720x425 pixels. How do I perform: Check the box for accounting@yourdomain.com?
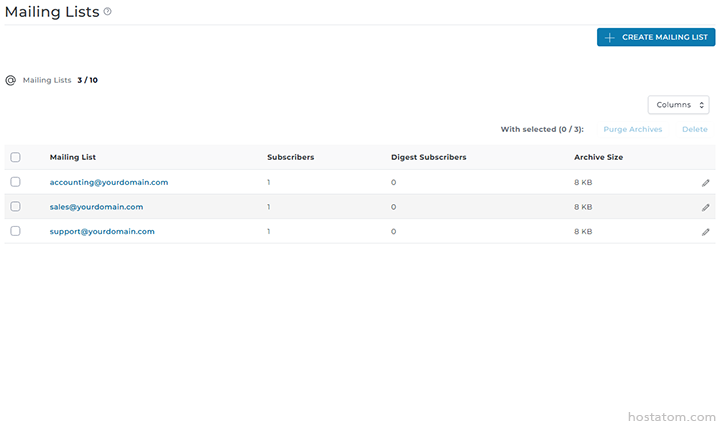(15, 182)
